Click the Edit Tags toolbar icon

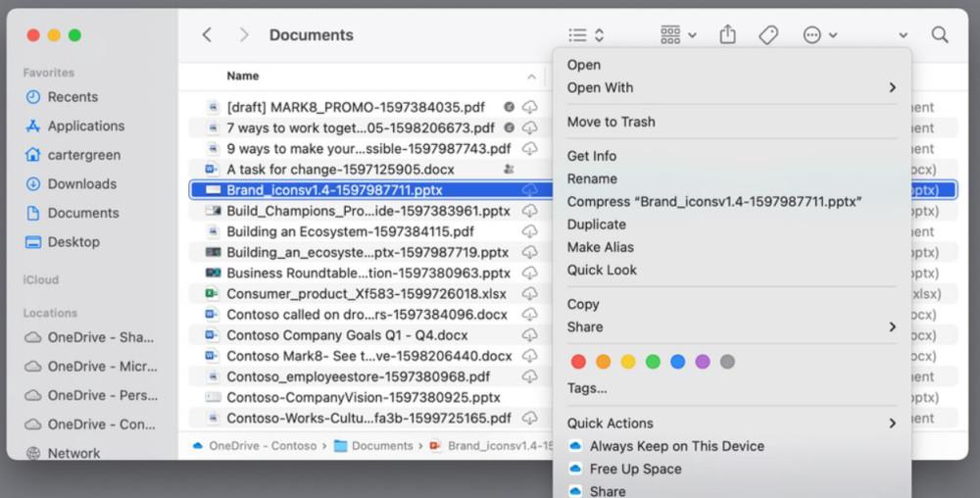click(768, 35)
